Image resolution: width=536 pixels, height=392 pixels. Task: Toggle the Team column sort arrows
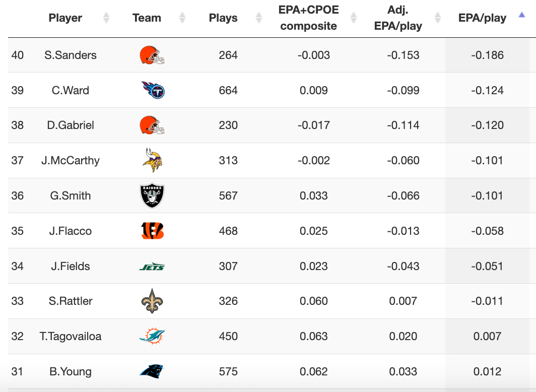[182, 18]
